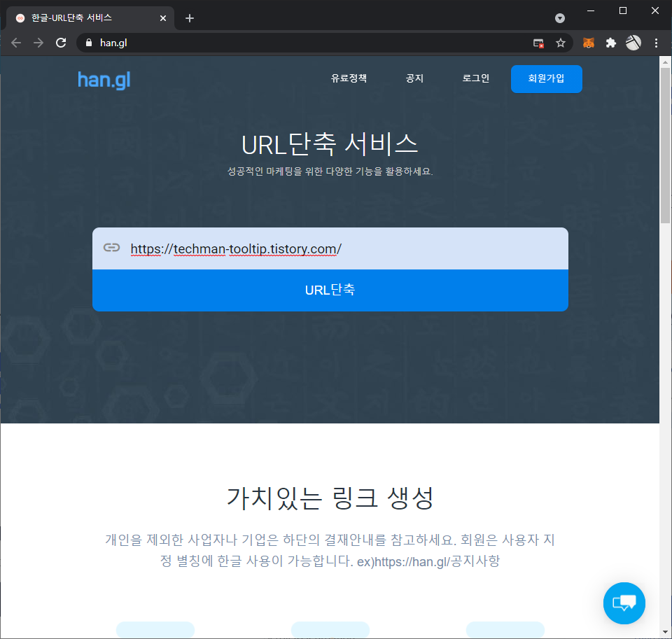The height and width of the screenshot is (639, 672).
Task: Open the 공지 menu item
Action: pyautogui.click(x=414, y=78)
